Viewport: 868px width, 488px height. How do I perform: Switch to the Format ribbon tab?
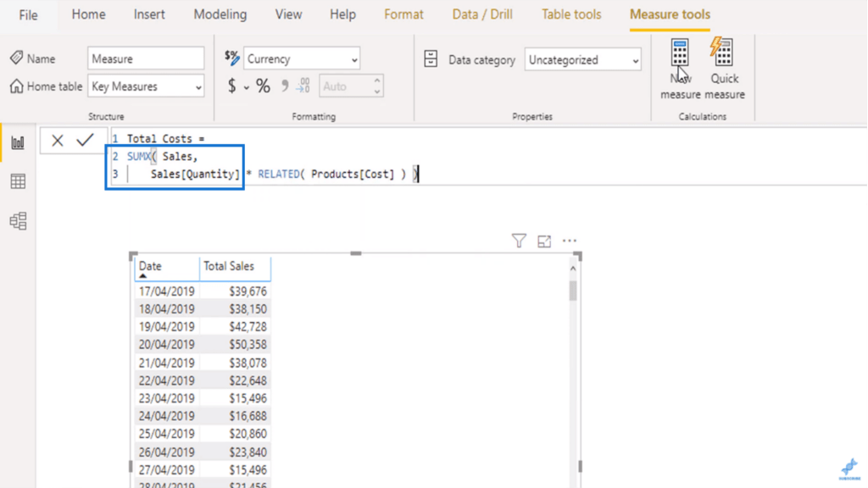pos(403,14)
